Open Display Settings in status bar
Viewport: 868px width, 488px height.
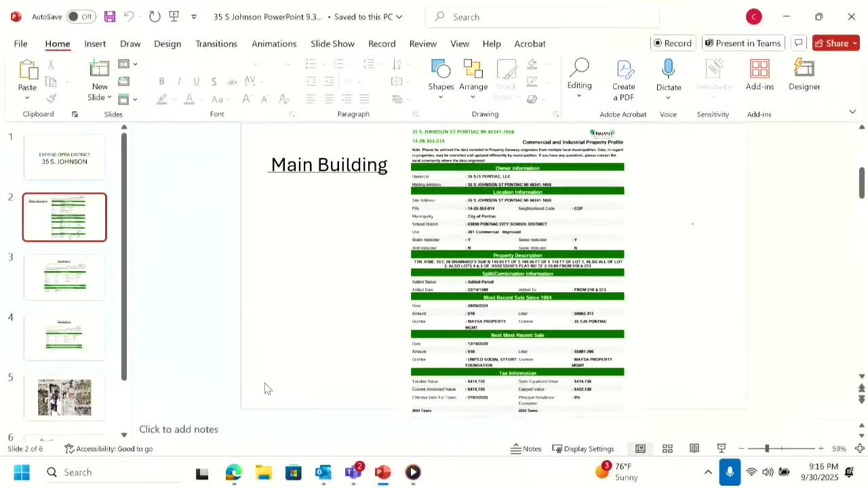583,449
